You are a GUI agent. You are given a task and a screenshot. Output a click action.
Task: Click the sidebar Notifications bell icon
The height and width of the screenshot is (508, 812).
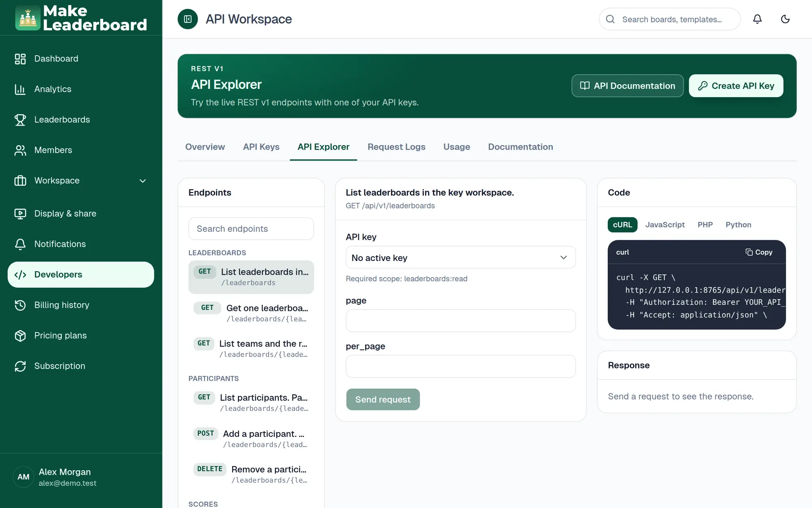click(20, 244)
